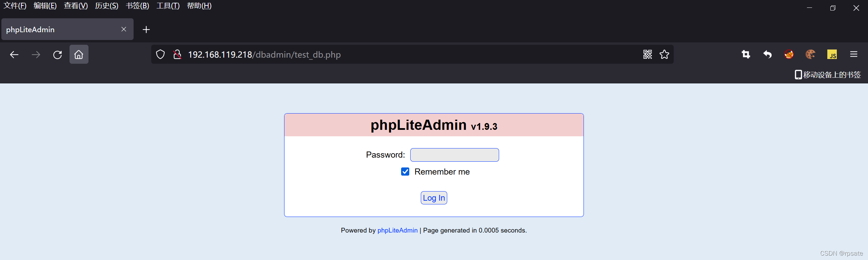
Task: Reload the current page
Action: [58, 55]
